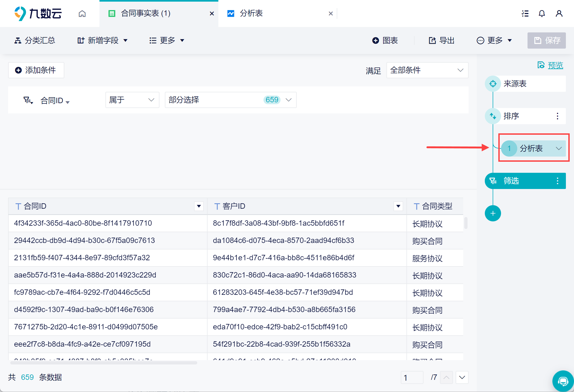Viewport: 574px width, 392px height.
Task: Expand the 全部条件 dropdown
Action: pyautogui.click(x=427, y=70)
